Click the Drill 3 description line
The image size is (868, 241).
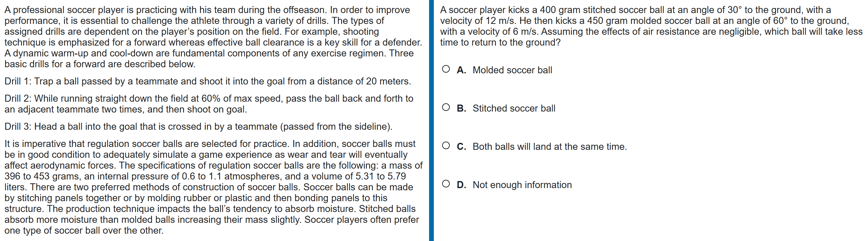[x=198, y=127]
